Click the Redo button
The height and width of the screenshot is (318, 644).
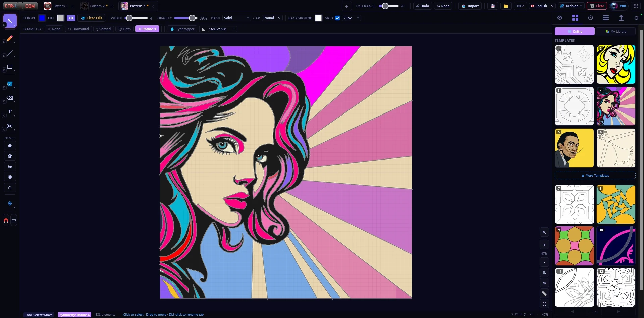point(443,6)
